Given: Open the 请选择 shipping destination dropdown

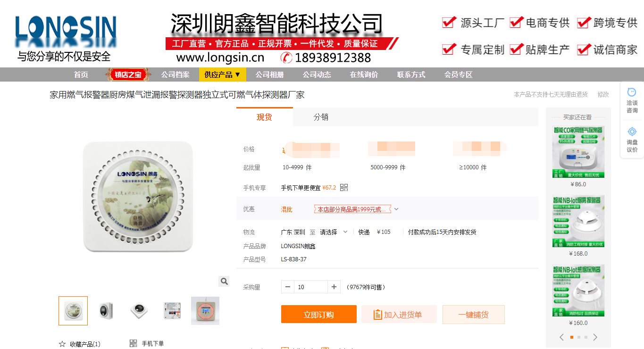Looking at the screenshot, I should pyautogui.click(x=334, y=232).
